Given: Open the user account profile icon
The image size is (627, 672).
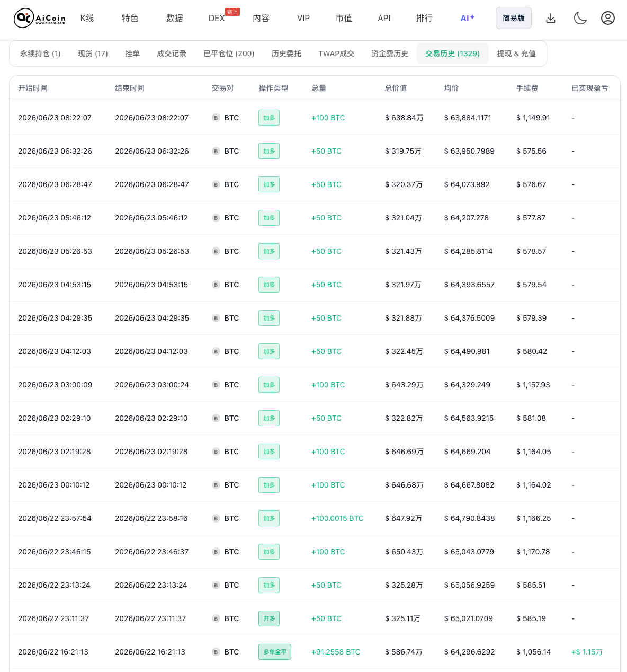Looking at the screenshot, I should 608,18.
